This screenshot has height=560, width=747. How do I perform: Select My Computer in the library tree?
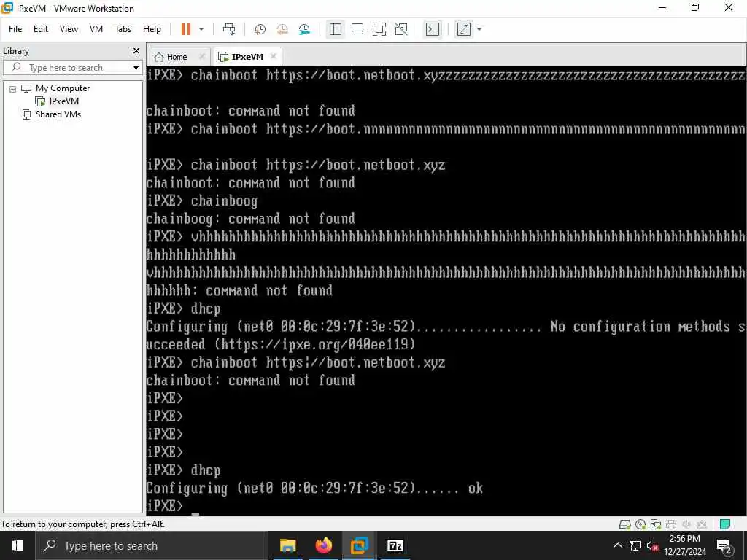click(x=63, y=88)
